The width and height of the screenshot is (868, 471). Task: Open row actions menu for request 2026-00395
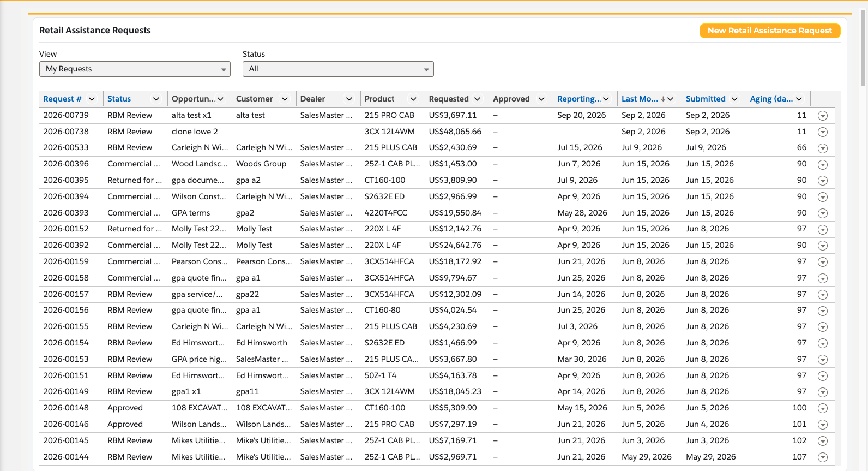[823, 181]
